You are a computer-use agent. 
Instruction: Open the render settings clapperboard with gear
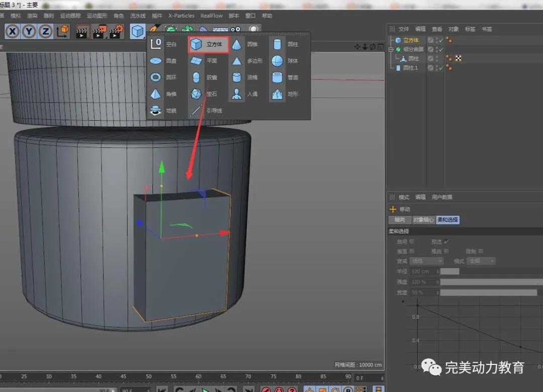coord(116,32)
